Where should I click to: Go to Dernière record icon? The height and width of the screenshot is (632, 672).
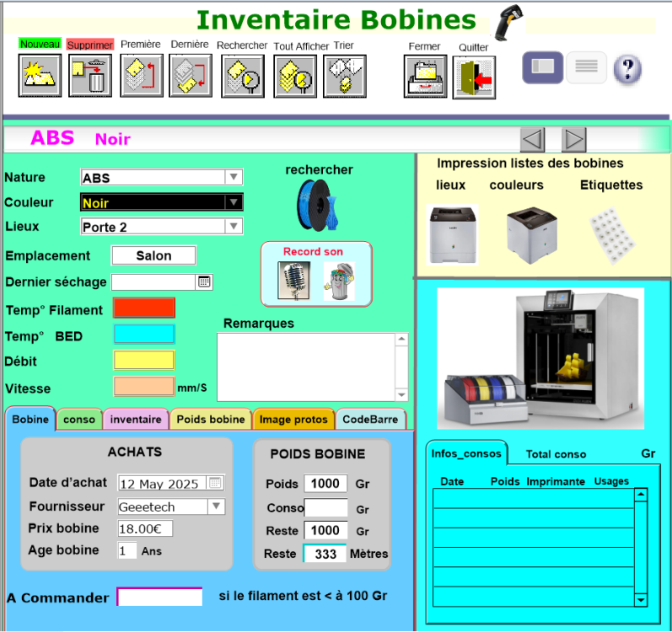pos(191,76)
